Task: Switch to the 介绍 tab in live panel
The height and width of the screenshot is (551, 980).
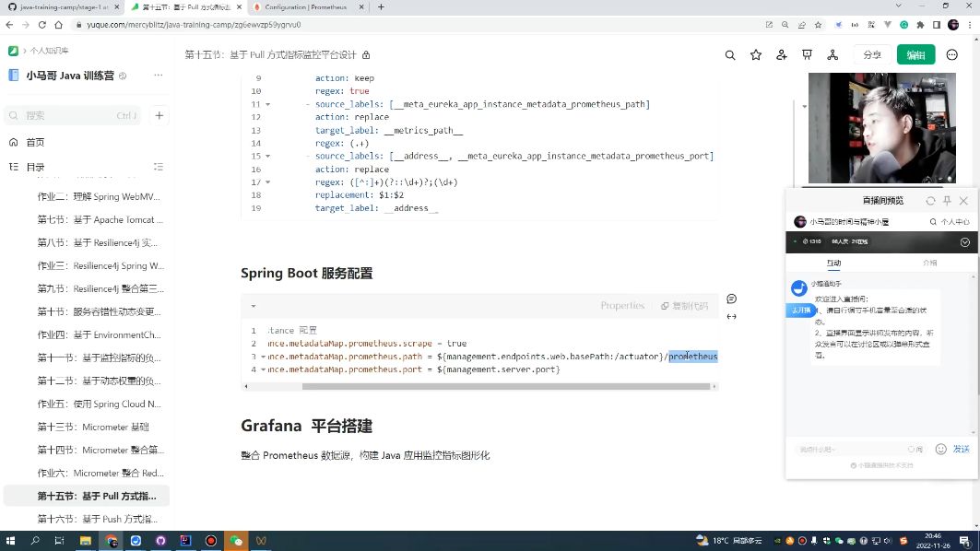Action: pos(929,263)
